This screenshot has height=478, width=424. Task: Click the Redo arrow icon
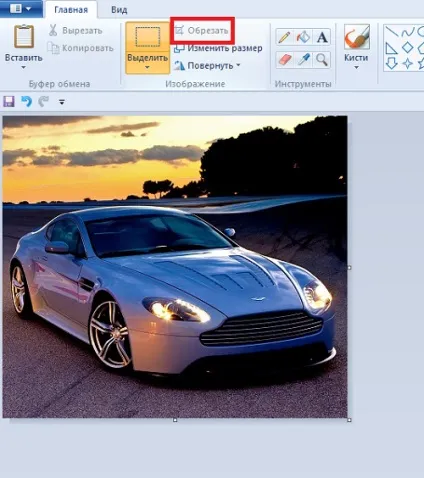click(43, 101)
